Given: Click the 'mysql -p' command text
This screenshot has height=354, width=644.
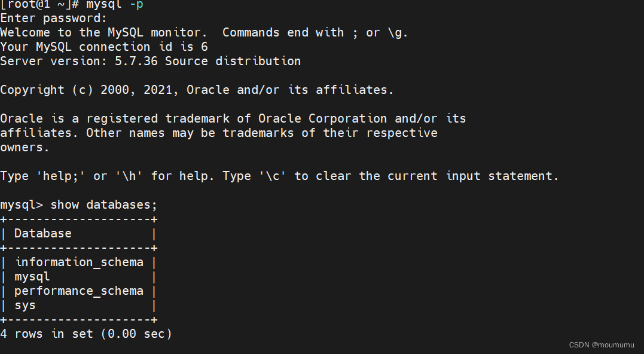Looking at the screenshot, I should 115,4.
